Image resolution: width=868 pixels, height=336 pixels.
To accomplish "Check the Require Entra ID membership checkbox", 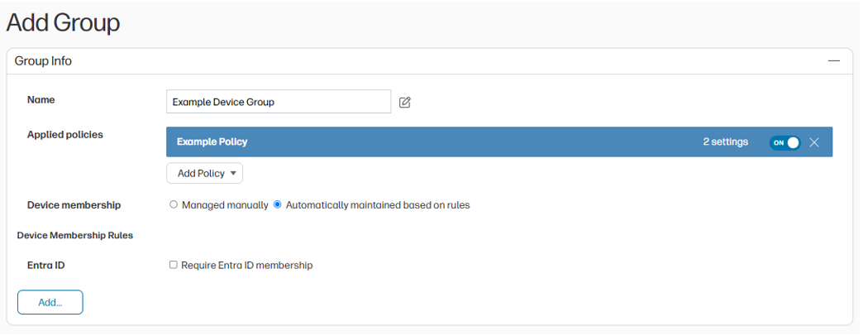I will click(x=174, y=265).
